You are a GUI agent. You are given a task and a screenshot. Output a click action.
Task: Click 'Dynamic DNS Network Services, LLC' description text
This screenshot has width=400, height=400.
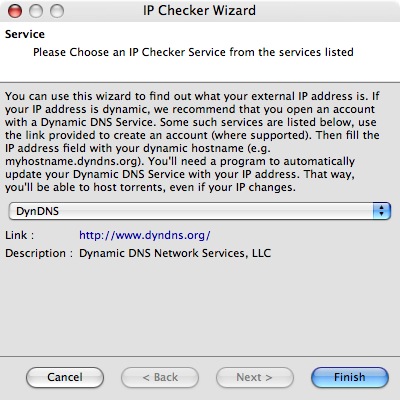click(175, 253)
